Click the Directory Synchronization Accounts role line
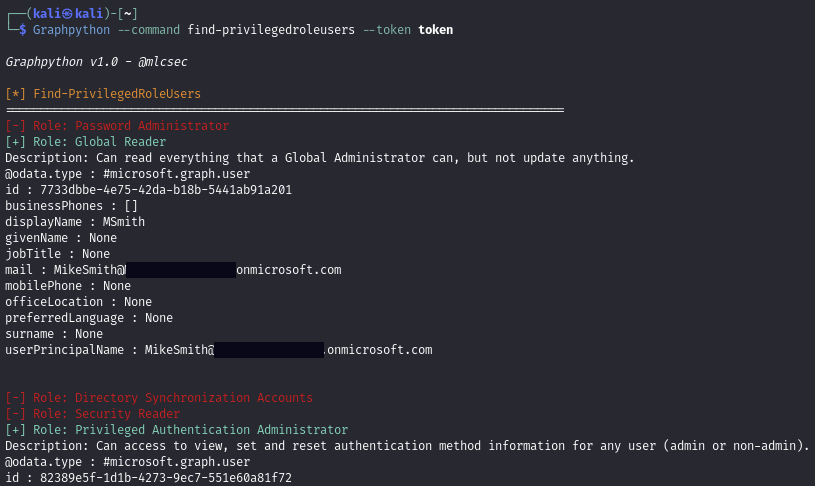 [x=159, y=398]
